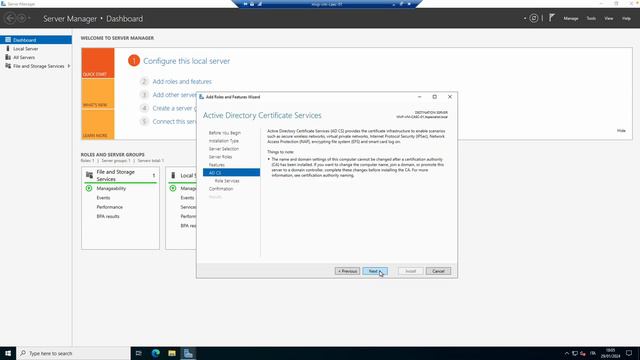Image resolution: width=640 pixels, height=360 pixels.
Task: Open the Quick Start tile
Action: pos(98,63)
